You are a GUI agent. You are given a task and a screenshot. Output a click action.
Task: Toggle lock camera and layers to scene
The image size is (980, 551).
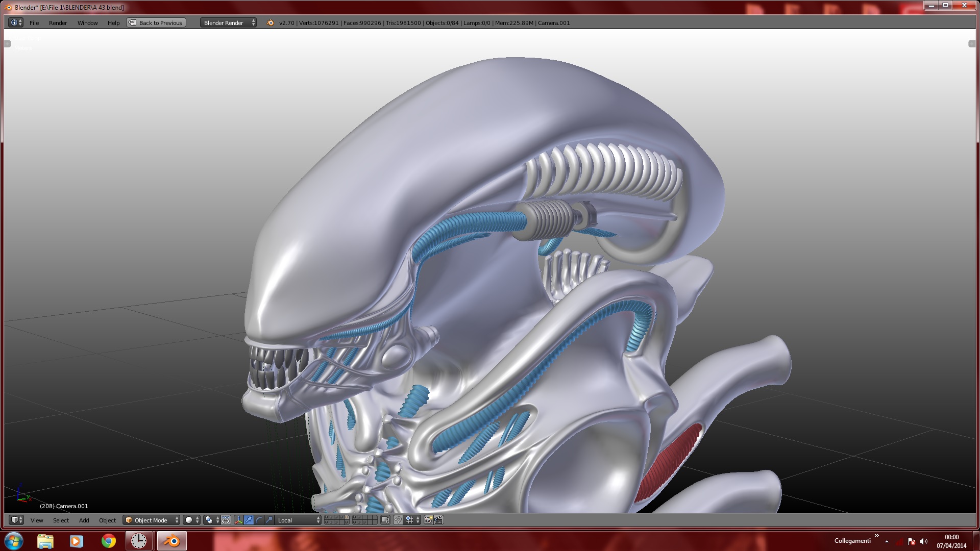tap(385, 520)
